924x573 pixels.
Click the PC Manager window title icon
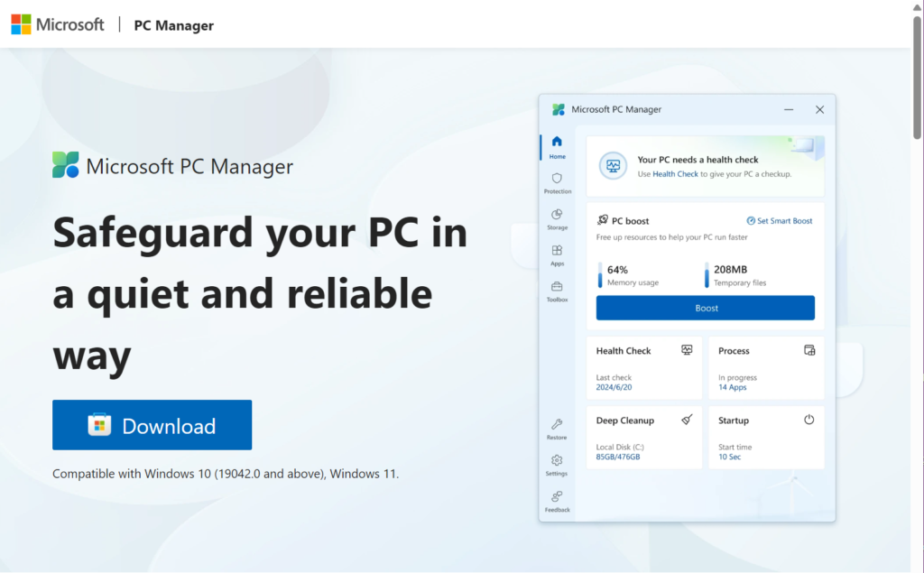pyautogui.click(x=558, y=109)
